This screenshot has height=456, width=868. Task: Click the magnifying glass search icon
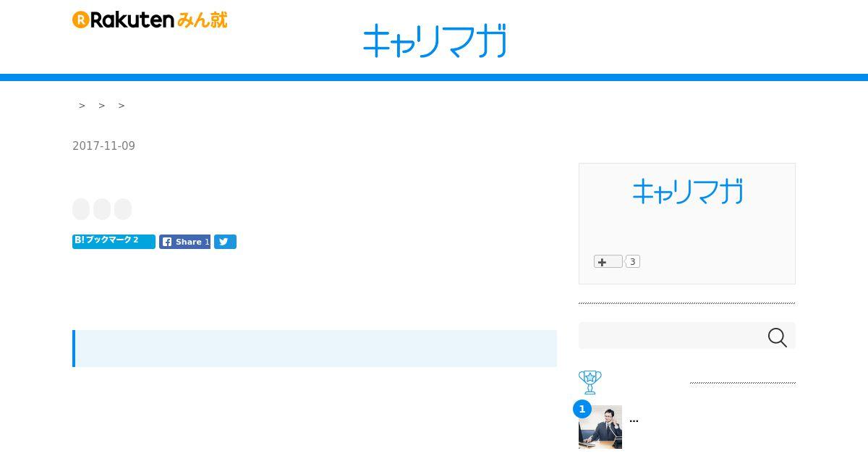point(777,337)
